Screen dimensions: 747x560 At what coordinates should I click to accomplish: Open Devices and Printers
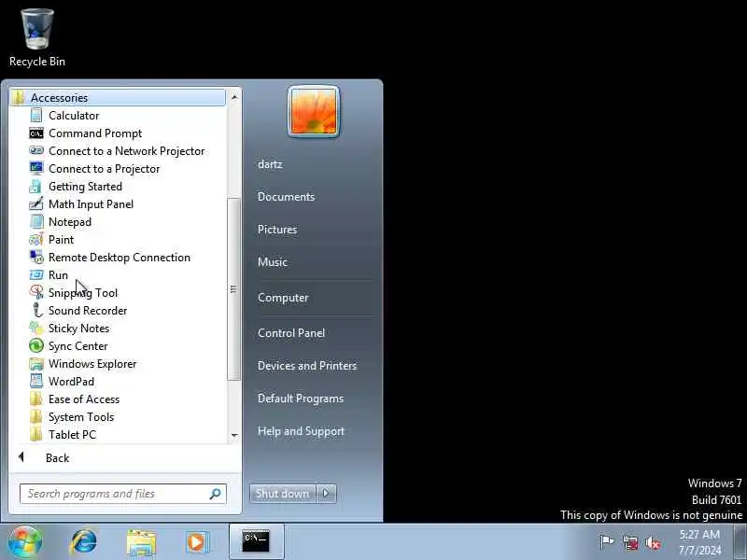307,366
